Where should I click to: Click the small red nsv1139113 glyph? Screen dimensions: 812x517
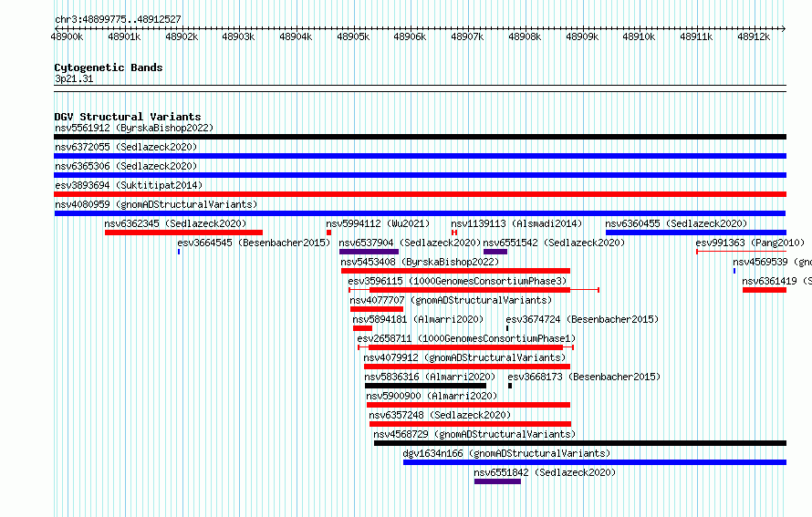(x=454, y=233)
